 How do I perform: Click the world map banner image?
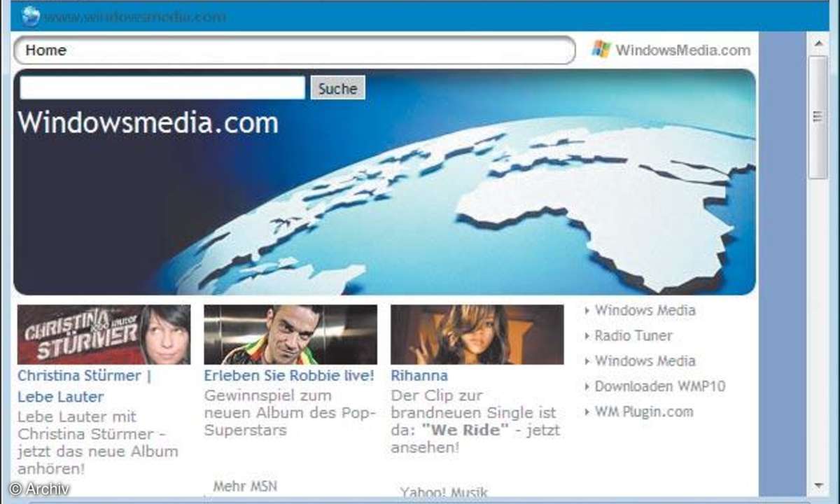384,182
